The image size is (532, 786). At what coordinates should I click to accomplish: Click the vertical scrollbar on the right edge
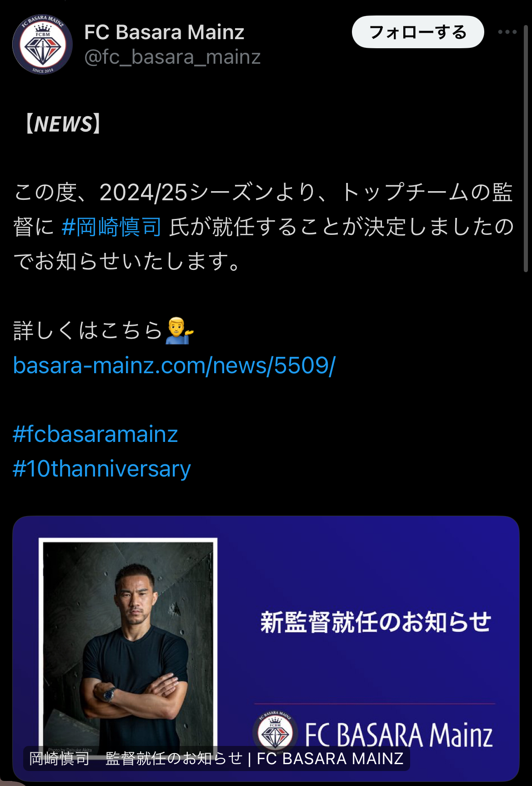click(x=526, y=148)
